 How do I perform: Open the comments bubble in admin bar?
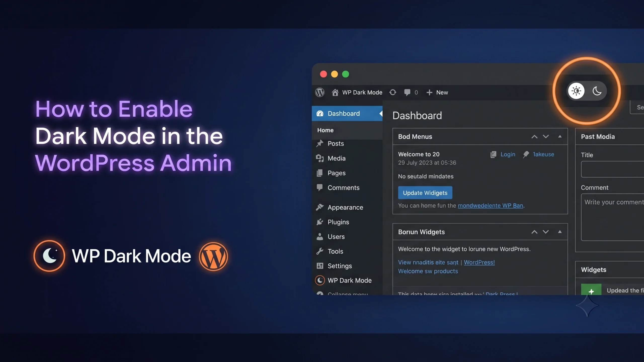point(407,93)
